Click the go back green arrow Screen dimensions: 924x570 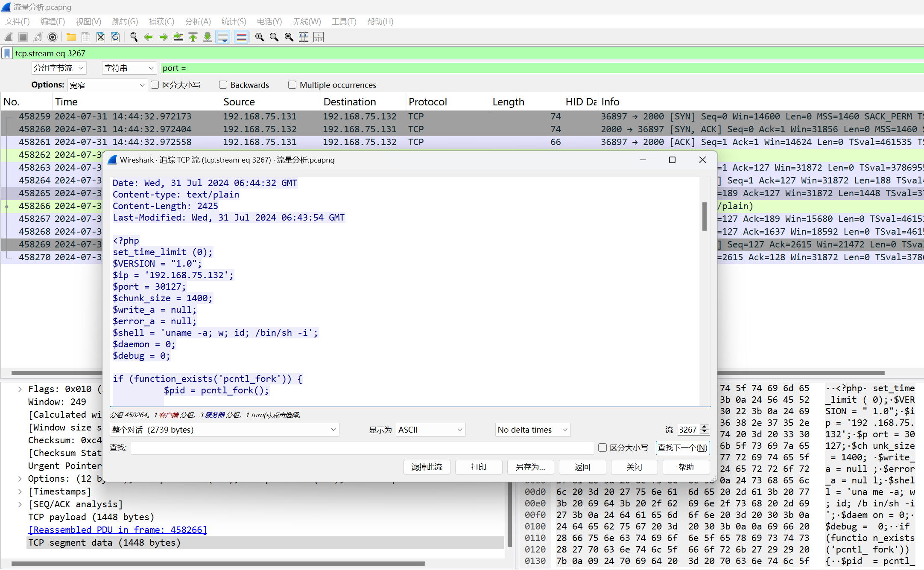click(149, 38)
